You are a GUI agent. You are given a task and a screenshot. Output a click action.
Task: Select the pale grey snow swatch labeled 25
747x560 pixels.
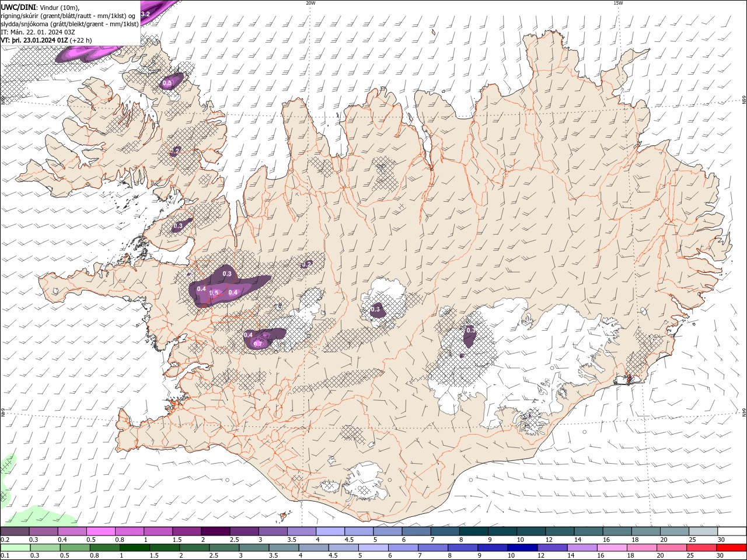click(x=702, y=531)
